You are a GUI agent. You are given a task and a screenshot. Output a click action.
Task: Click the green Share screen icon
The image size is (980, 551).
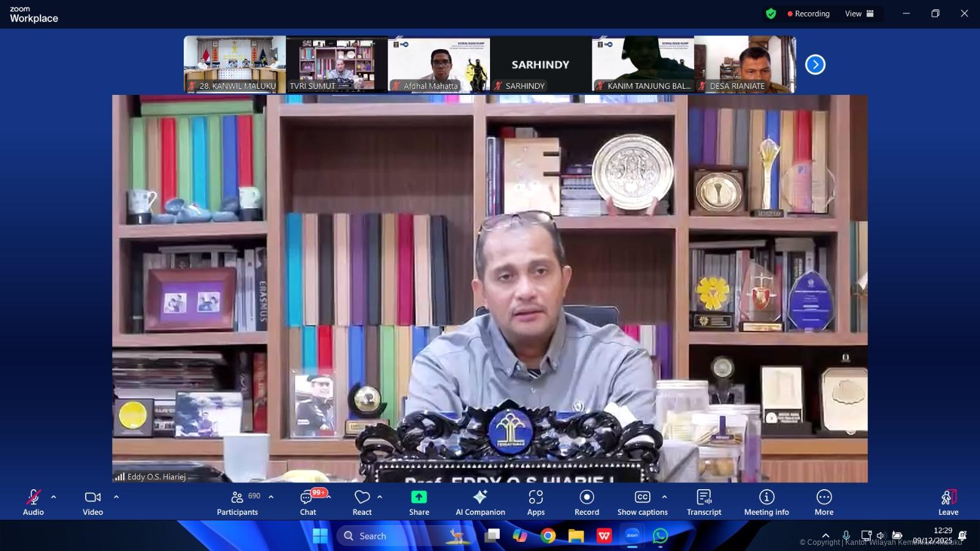419,497
